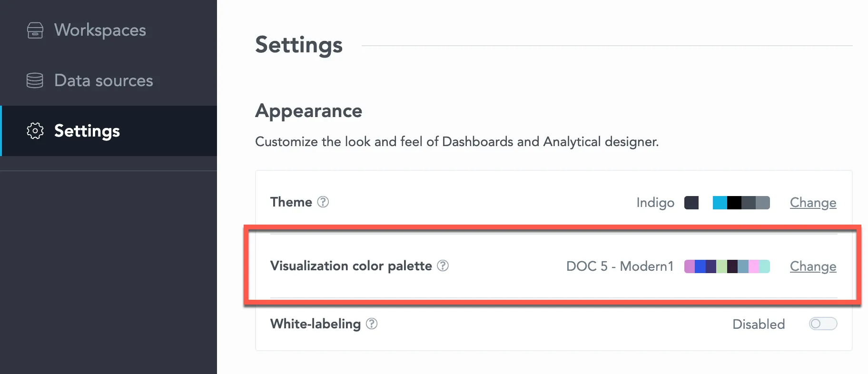868x374 pixels.
Task: Select the DOC 5 - Modern1 palette swatches
Action: click(727, 266)
